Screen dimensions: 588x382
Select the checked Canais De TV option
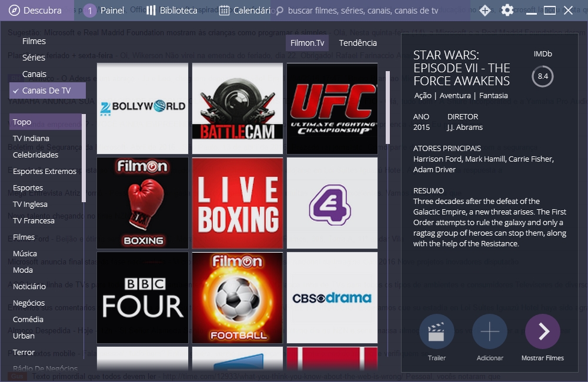[x=47, y=91]
